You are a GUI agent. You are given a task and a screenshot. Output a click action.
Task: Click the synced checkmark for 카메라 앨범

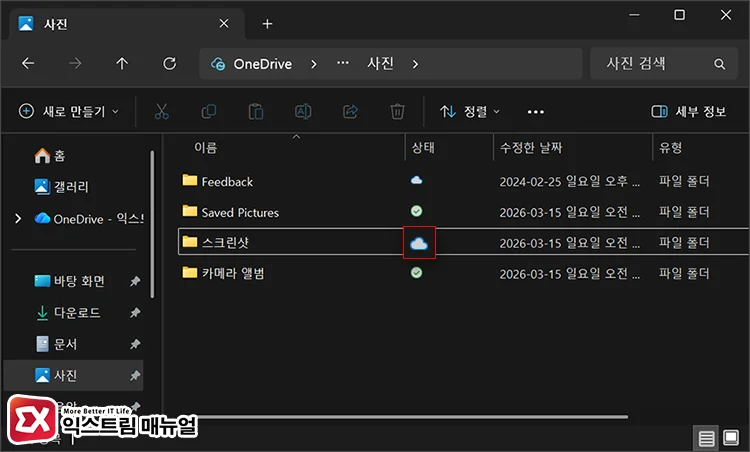pos(417,273)
